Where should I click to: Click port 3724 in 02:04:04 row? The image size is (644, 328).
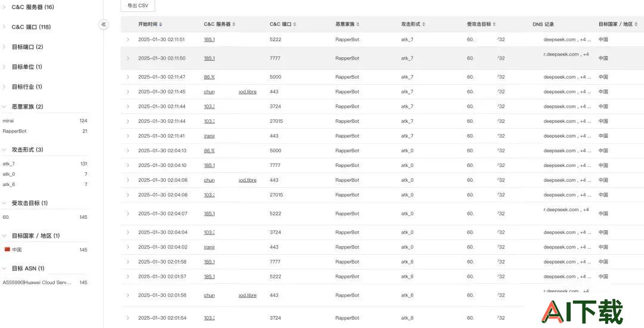[275, 232]
